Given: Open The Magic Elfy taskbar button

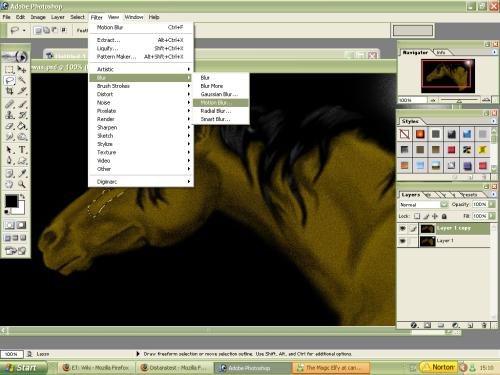Looking at the screenshot, I should (330, 368).
